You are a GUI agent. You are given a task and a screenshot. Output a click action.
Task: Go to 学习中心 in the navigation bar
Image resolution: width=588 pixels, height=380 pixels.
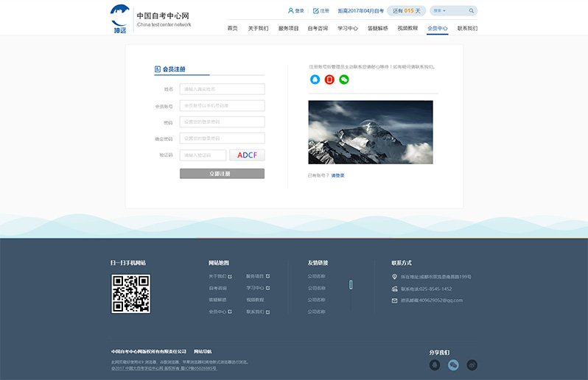[348, 28]
